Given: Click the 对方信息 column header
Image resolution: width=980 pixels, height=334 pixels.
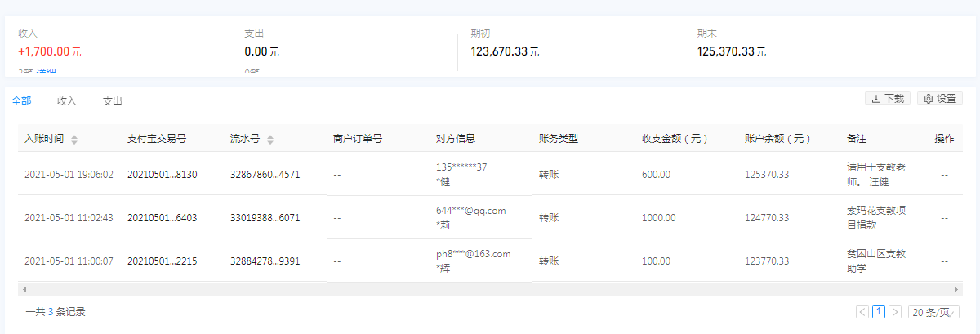Looking at the screenshot, I should (x=456, y=139).
